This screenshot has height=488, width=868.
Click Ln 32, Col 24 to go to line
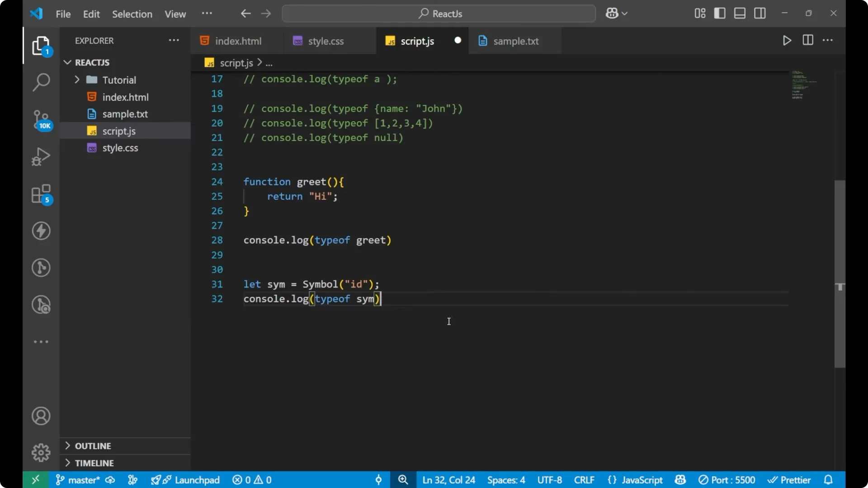click(449, 480)
